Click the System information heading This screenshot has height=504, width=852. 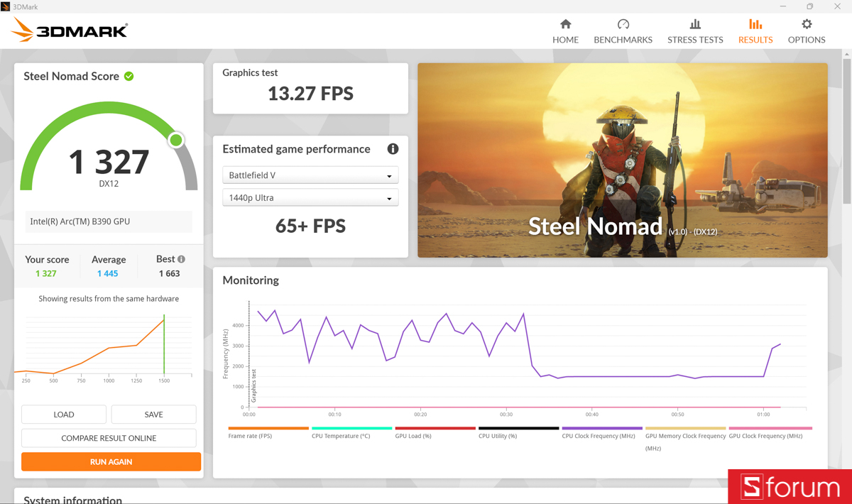[x=72, y=500]
